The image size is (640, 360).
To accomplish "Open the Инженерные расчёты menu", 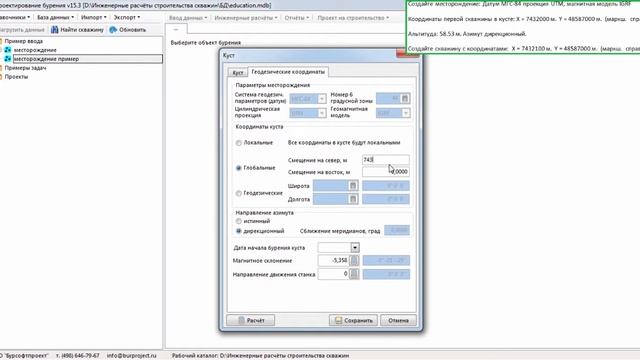I will pos(246,18).
